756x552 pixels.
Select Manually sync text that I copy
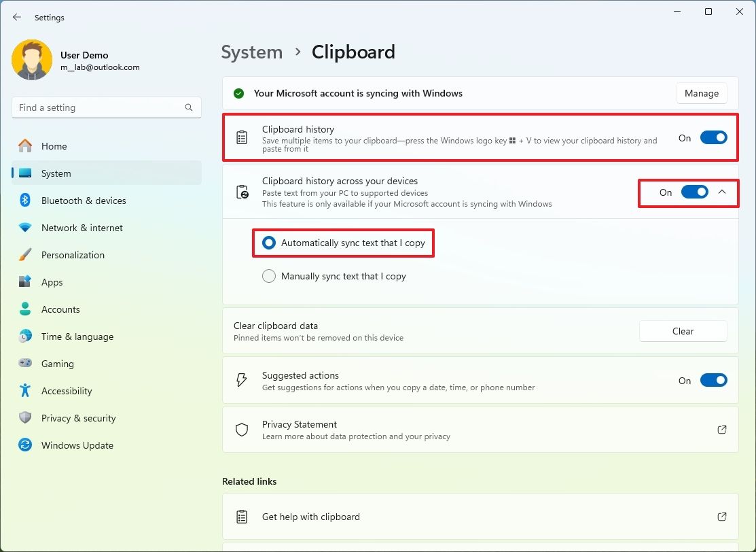[x=269, y=276]
